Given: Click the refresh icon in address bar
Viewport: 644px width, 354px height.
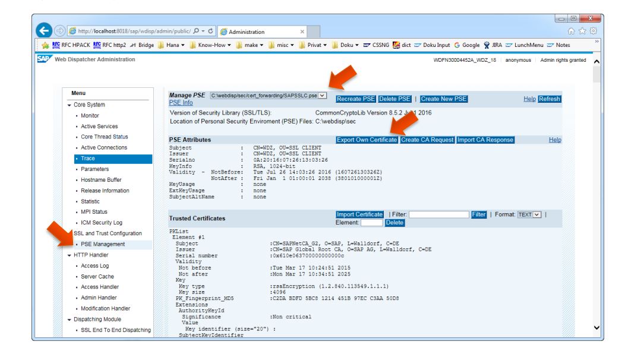Looking at the screenshot, I should 211,31.
